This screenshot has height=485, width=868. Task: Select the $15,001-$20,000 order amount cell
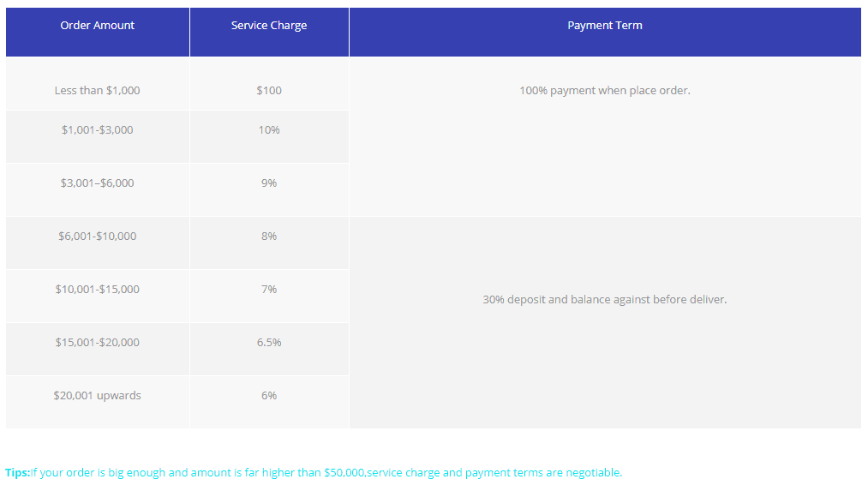click(x=98, y=343)
